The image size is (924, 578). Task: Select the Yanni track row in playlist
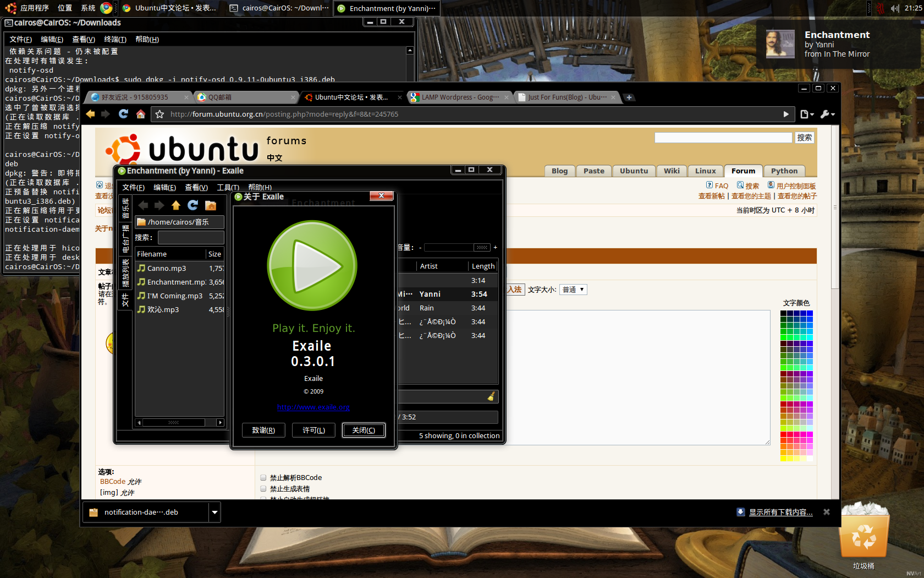pos(448,294)
